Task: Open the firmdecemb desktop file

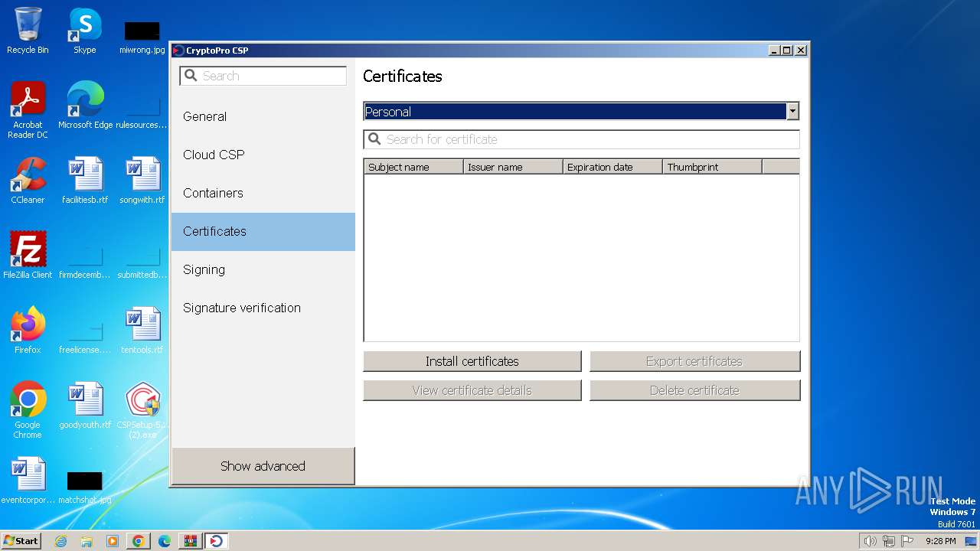Action: pos(85,260)
